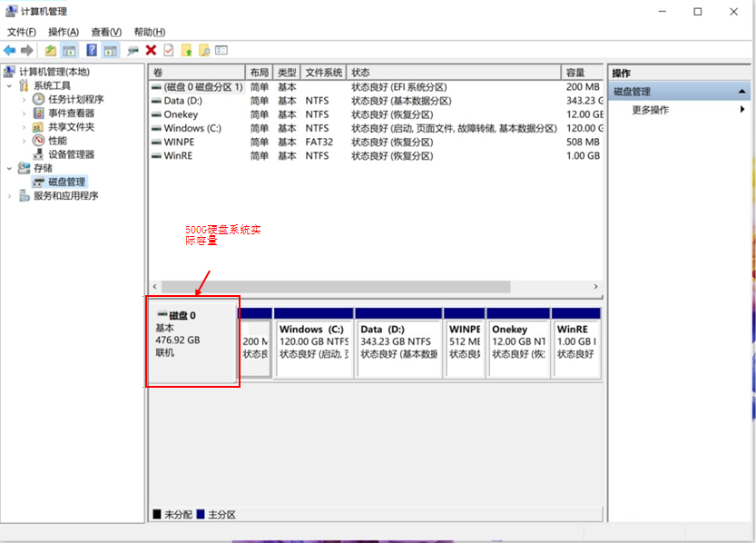Click the 设备管理器 icon in tree
The image size is (756, 543).
click(x=39, y=154)
